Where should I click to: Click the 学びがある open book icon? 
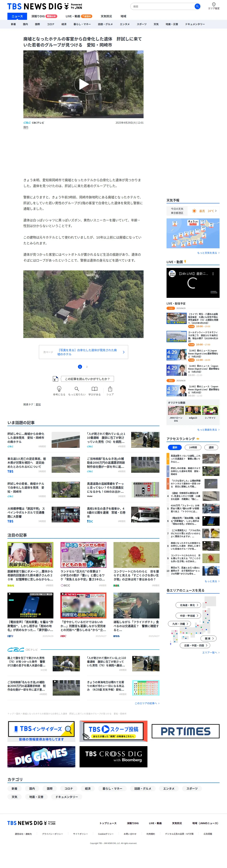pyautogui.click(x=95, y=389)
